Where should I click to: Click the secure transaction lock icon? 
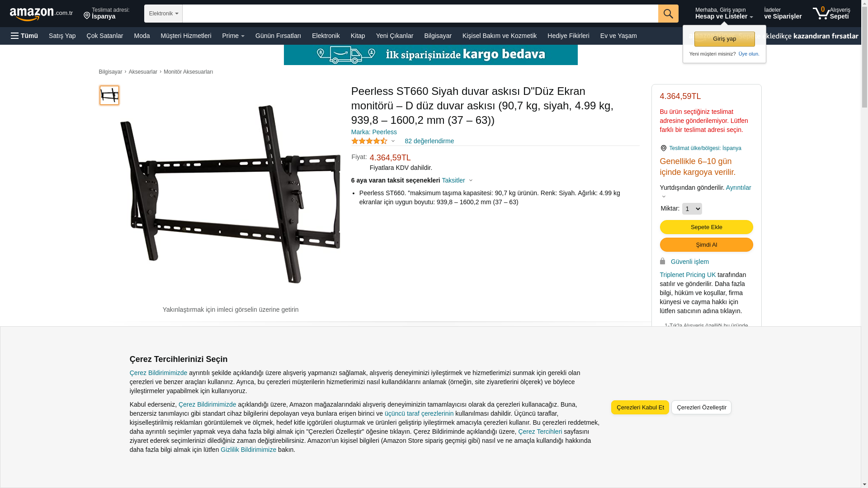662,261
